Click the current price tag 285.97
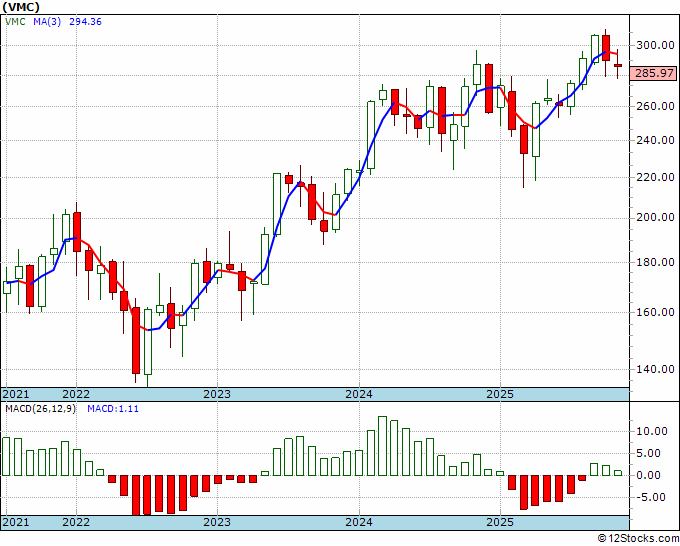The image size is (680, 546). point(654,73)
